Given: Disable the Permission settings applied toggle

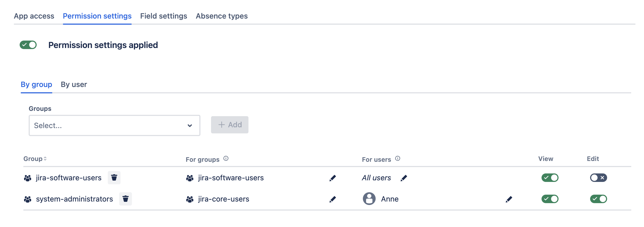Looking at the screenshot, I should [28, 45].
